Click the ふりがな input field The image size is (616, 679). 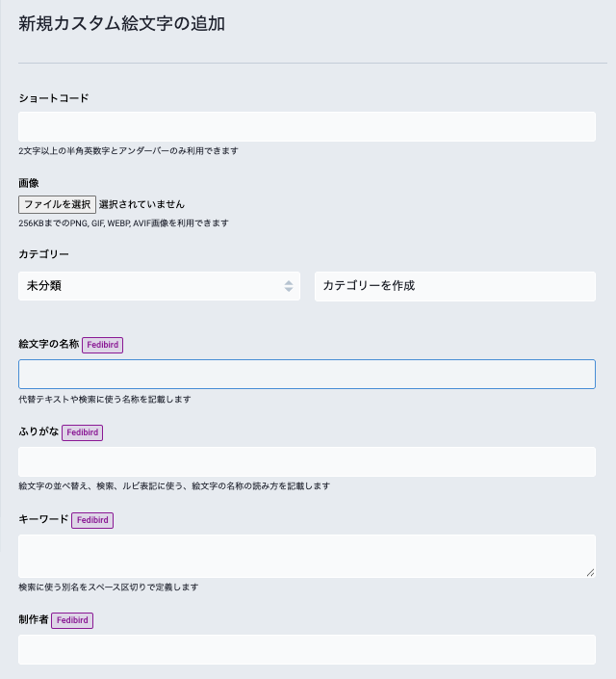(307, 461)
